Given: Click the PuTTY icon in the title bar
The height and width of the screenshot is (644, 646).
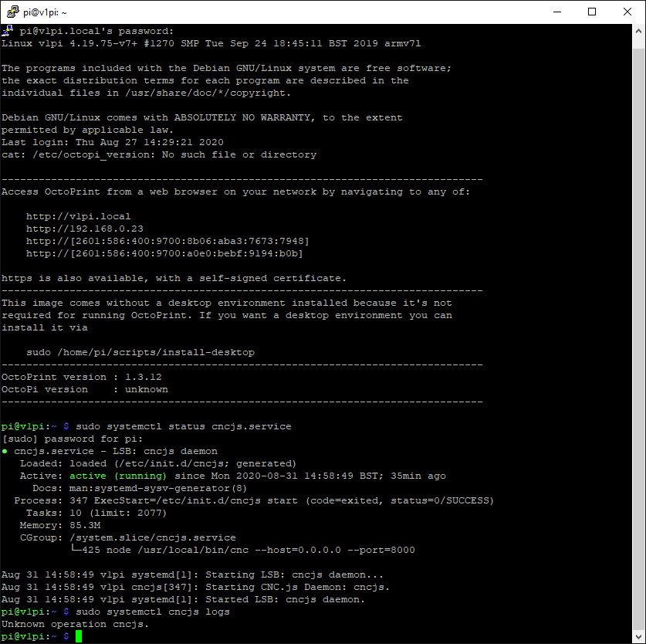Looking at the screenshot, I should tap(13, 12).
